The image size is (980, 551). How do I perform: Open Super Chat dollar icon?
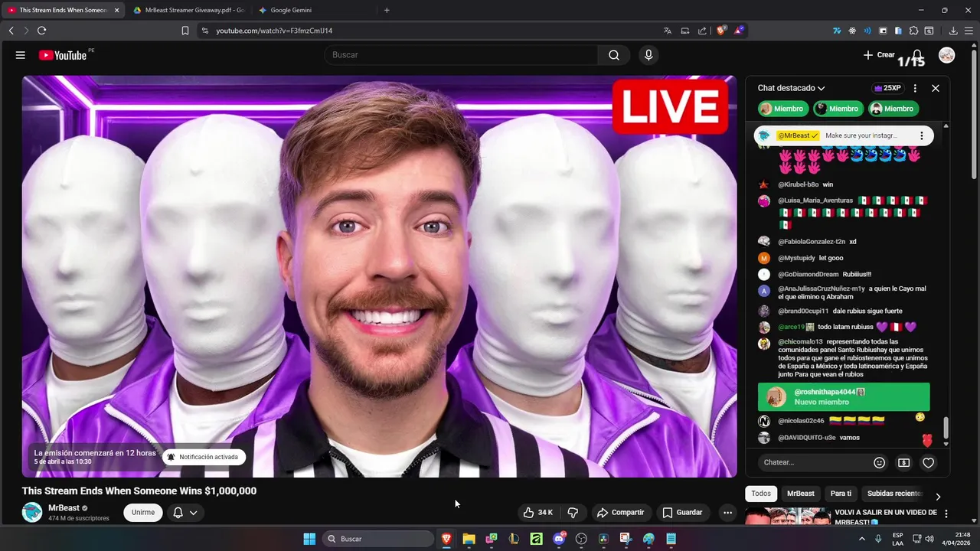(904, 462)
